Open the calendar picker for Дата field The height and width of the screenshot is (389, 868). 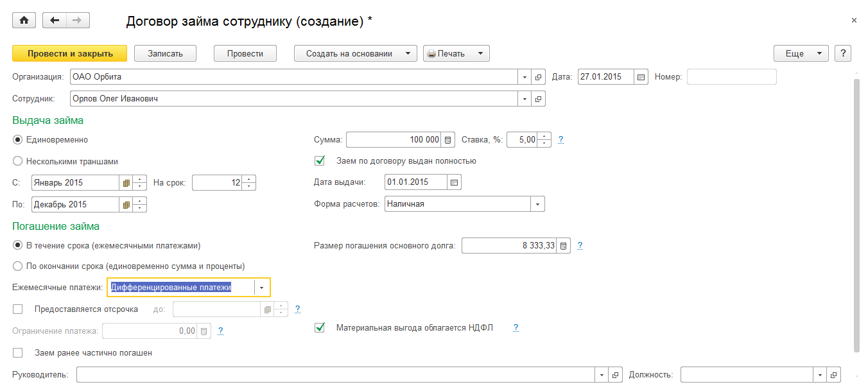pyautogui.click(x=641, y=77)
